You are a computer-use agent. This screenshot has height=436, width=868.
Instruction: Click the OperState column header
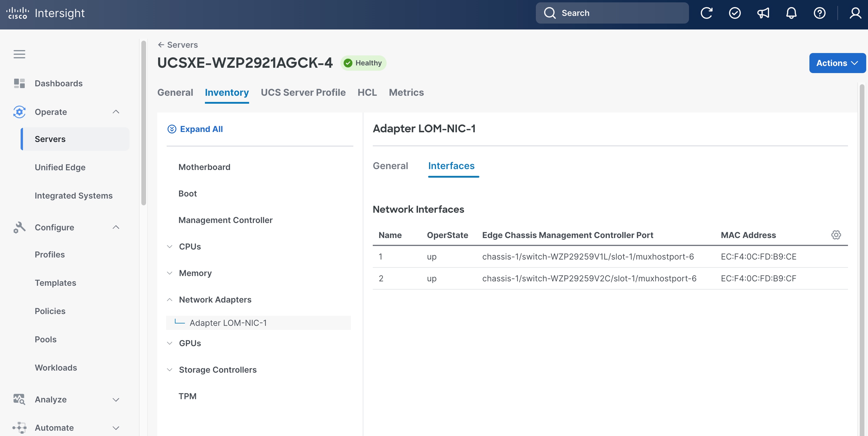tap(448, 235)
